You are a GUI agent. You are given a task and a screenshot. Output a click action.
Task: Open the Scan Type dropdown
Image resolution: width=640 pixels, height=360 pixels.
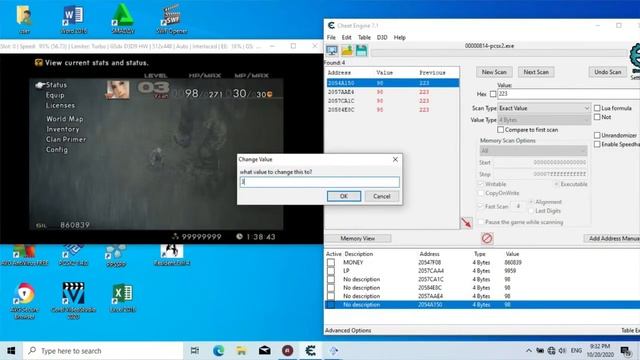(x=544, y=108)
